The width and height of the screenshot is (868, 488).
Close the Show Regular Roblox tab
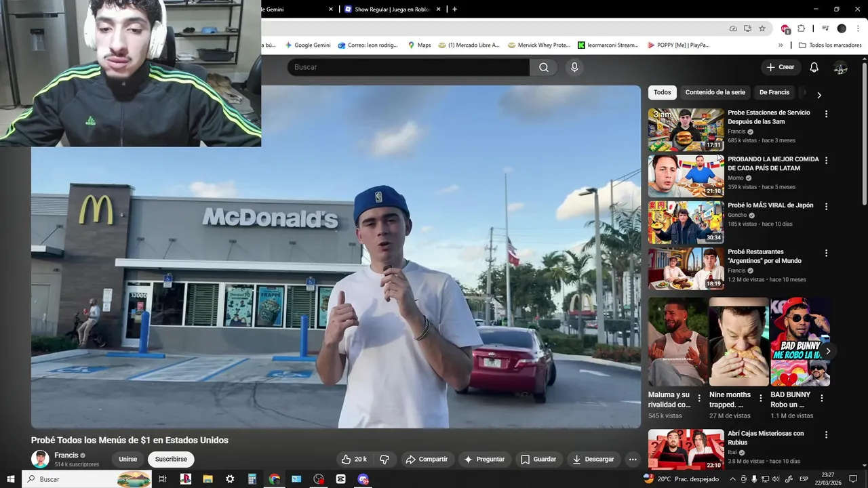pos(439,9)
